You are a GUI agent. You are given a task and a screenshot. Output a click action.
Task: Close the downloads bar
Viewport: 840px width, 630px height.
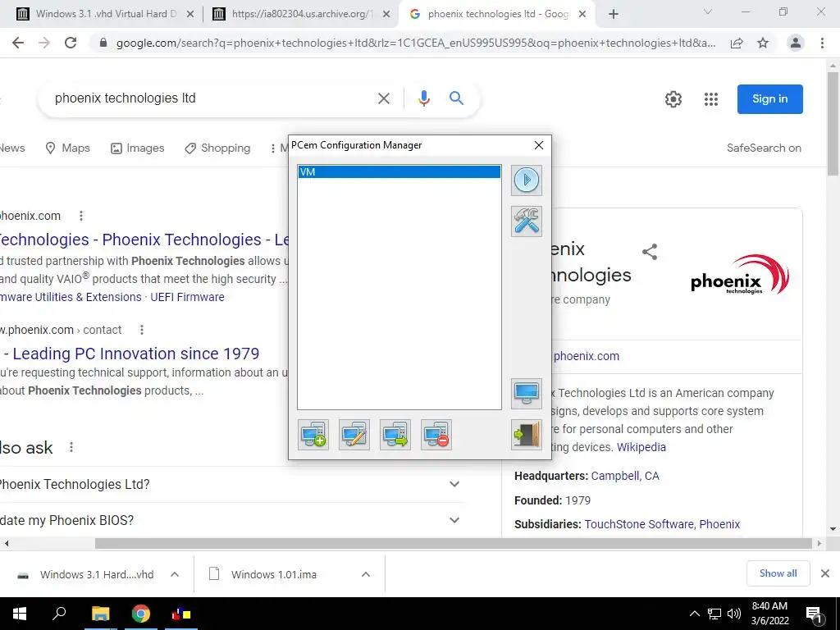coord(825,573)
